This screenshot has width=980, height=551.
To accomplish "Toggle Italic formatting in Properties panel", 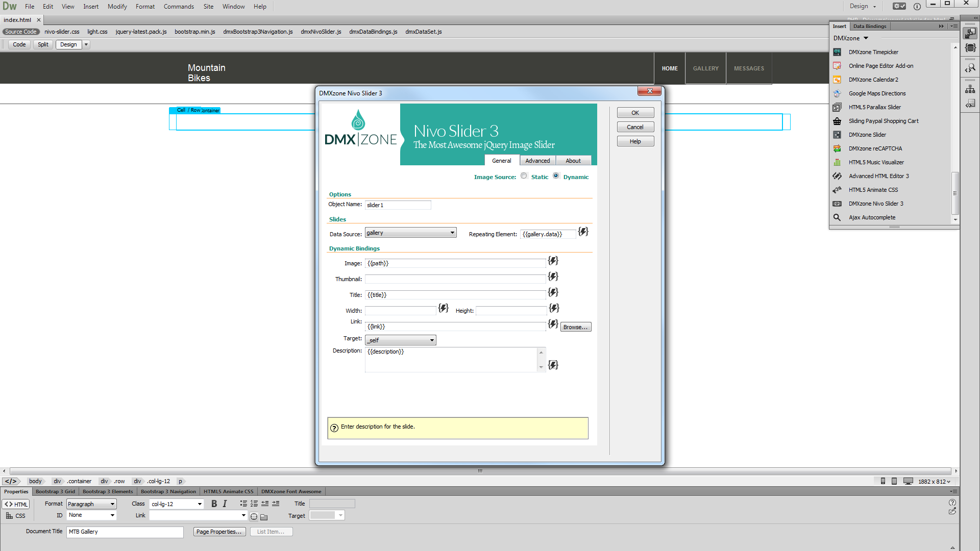I will [225, 504].
